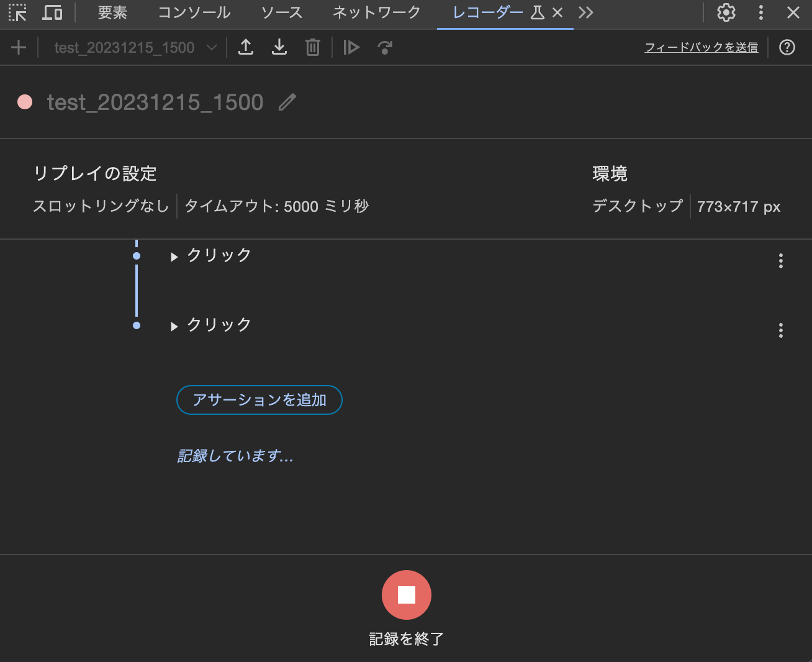Viewport: 812px width, 662px height.
Task: Create a new recording with the plus icon
Action: click(18, 47)
